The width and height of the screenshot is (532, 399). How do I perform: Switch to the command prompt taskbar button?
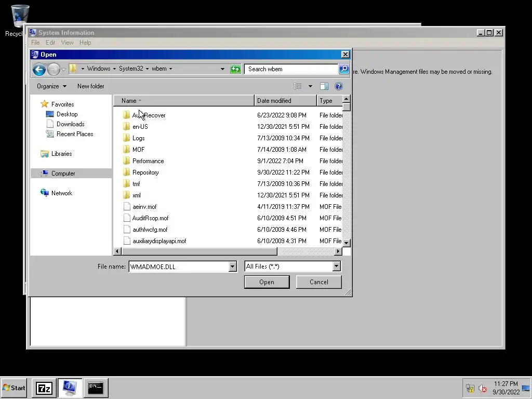click(96, 388)
